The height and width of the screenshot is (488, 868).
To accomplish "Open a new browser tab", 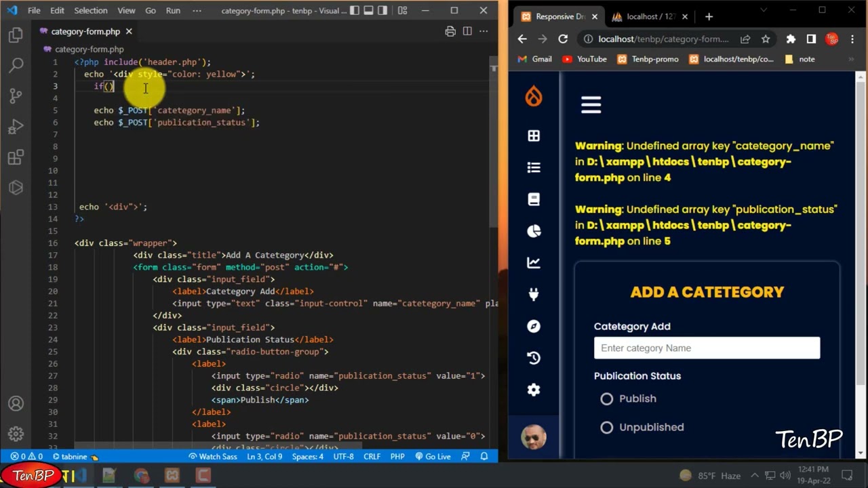I will tap(709, 16).
